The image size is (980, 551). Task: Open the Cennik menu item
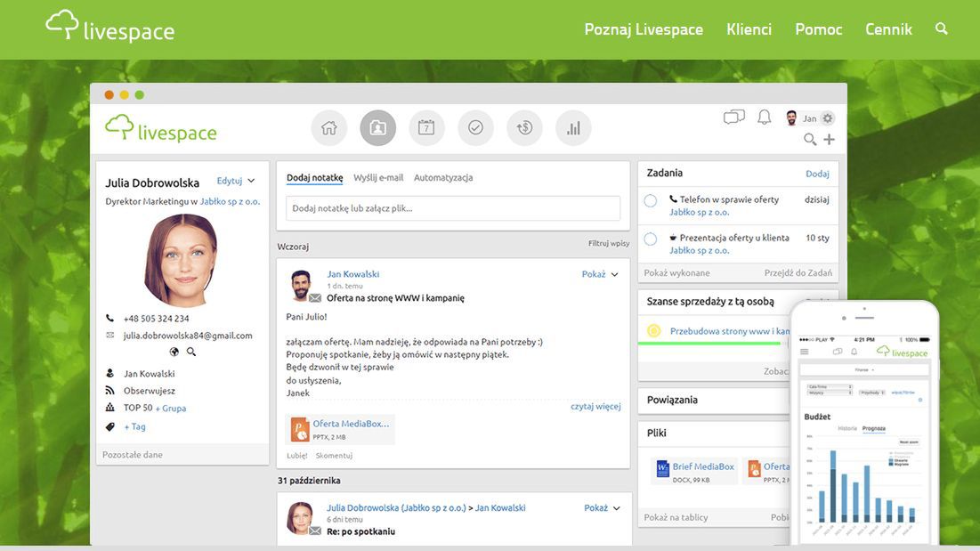(888, 29)
